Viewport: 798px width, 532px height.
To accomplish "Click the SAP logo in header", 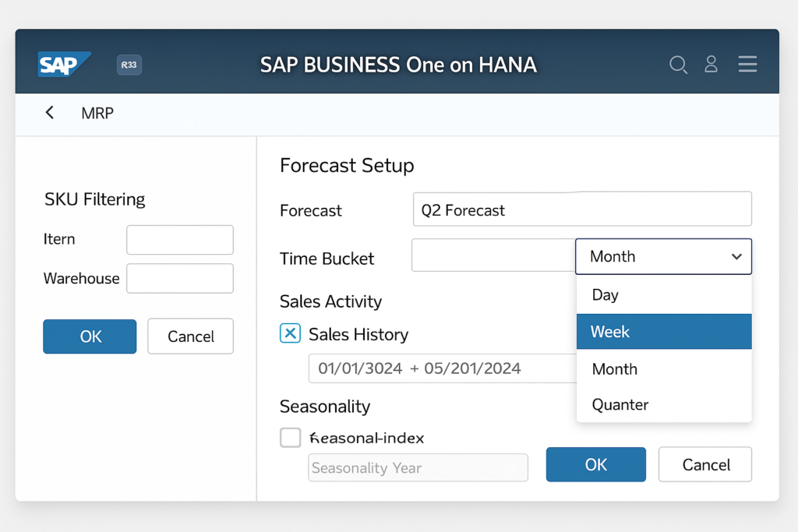I will 64,64.
